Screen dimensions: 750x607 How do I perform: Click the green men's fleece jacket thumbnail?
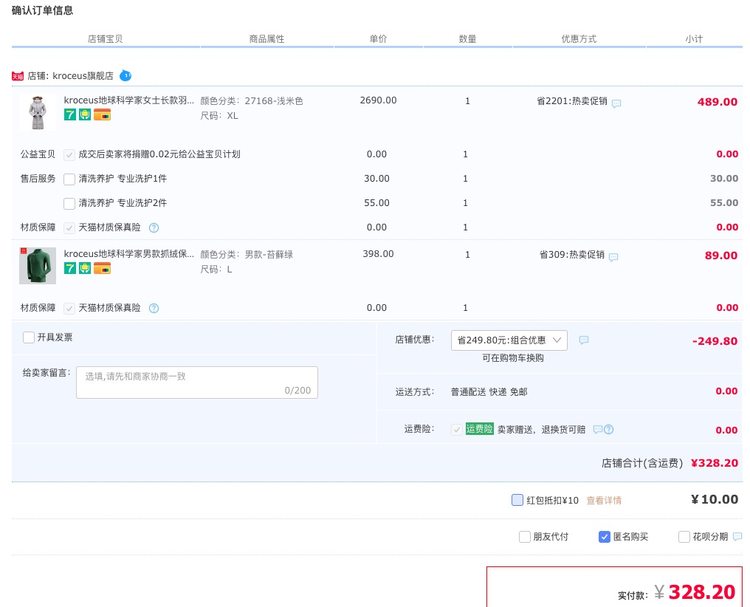38,266
